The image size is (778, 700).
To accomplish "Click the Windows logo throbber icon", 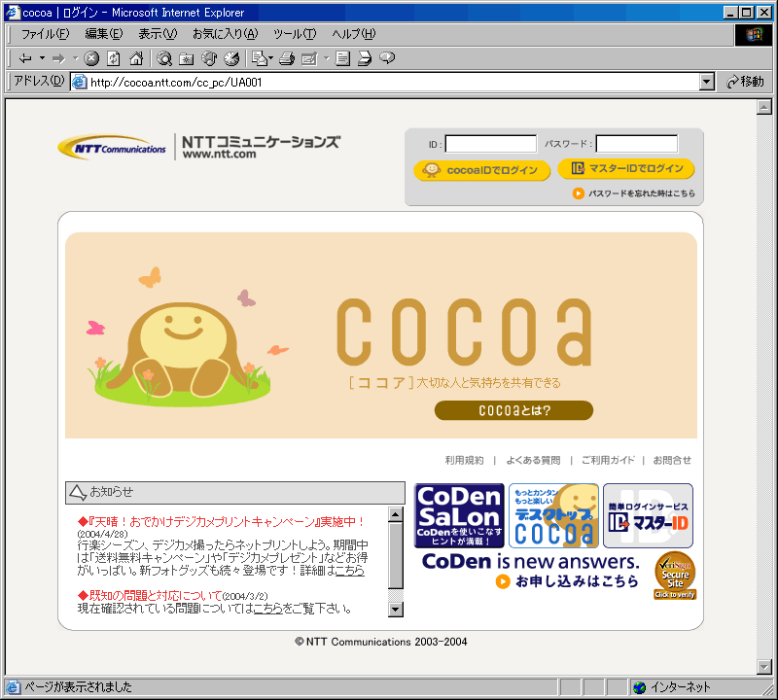I will (x=753, y=34).
